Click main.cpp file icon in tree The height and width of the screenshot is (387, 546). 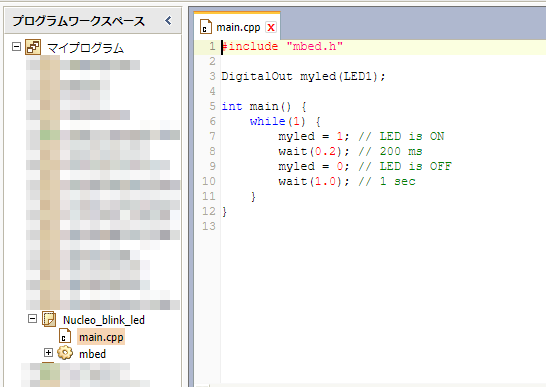(65, 336)
